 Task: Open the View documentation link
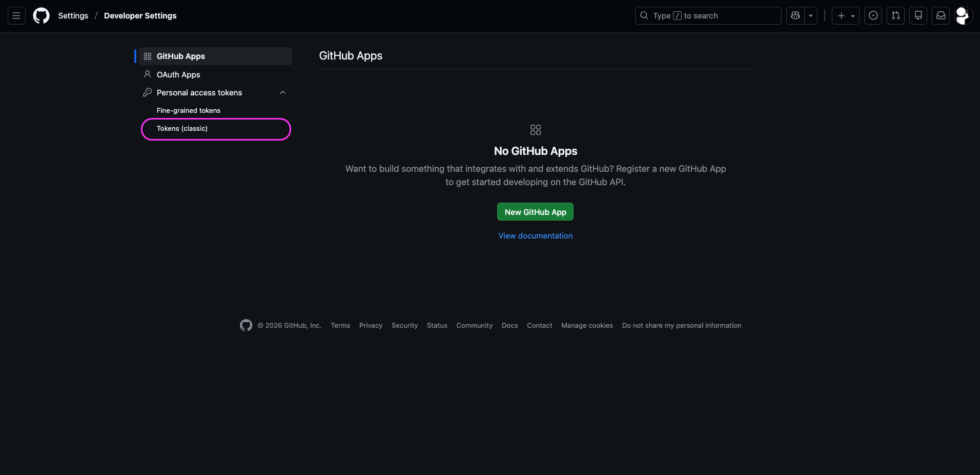pyautogui.click(x=535, y=235)
